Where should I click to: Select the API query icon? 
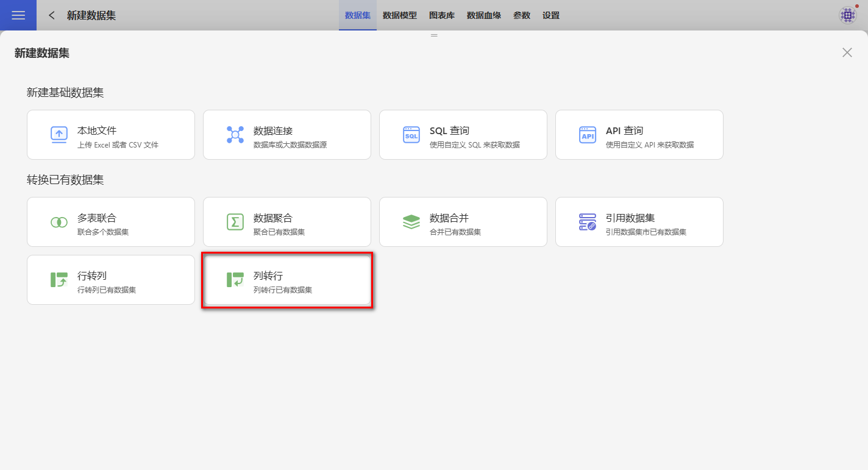point(588,135)
